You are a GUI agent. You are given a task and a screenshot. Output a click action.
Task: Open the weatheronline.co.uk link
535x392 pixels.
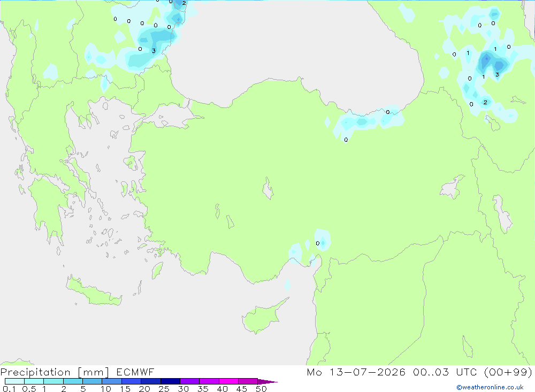(490, 387)
